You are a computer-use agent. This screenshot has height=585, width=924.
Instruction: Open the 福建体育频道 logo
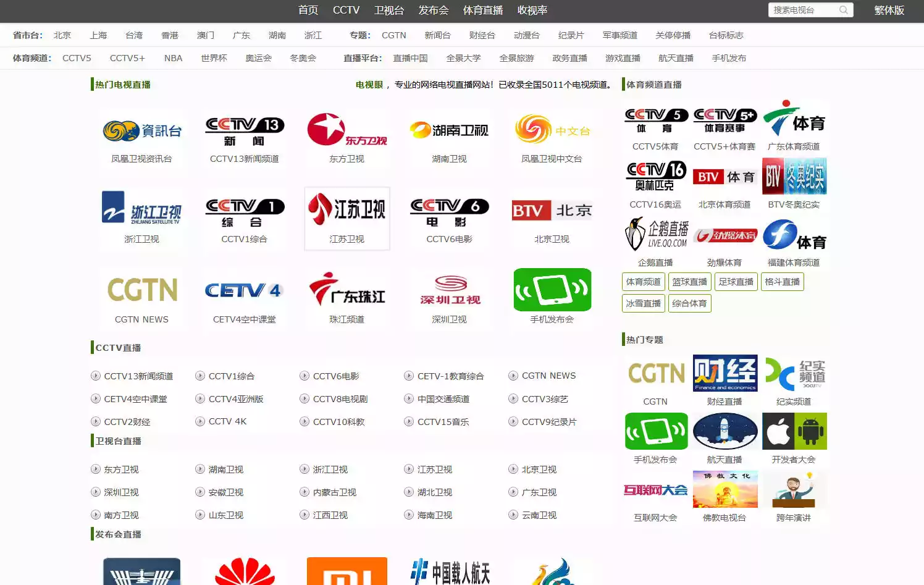[x=794, y=235]
